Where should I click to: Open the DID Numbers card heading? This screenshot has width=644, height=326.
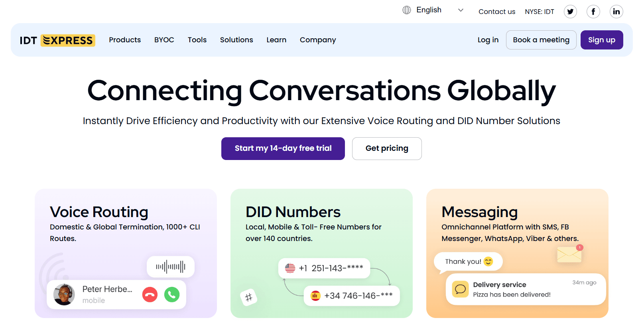pos(293,212)
